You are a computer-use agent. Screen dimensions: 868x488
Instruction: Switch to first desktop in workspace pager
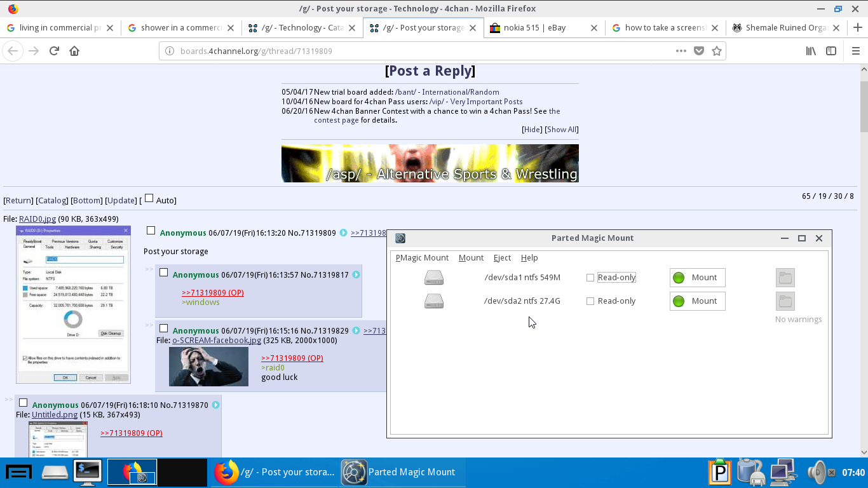[x=132, y=472]
